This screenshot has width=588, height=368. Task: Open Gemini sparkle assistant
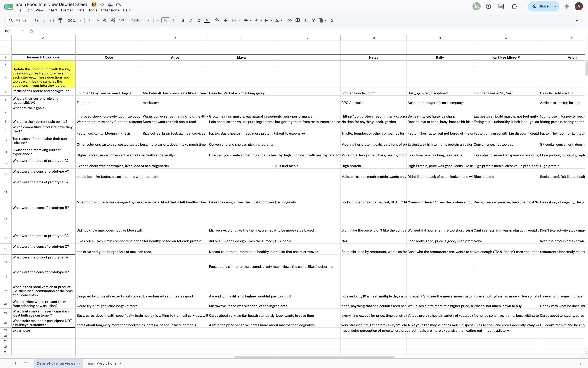point(567,6)
